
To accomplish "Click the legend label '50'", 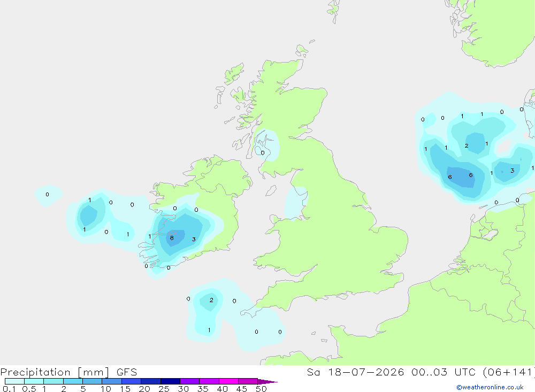I will click(261, 389).
